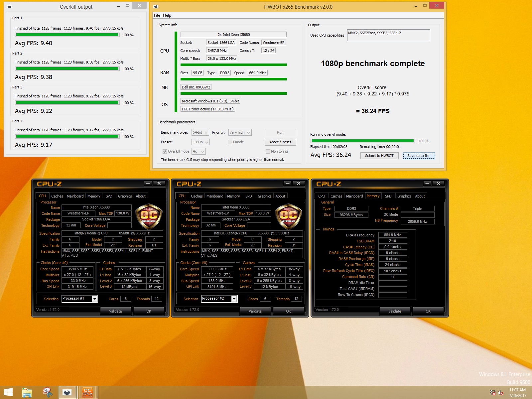Click overkill mode overall progress bar
Screen dimensions: 532x399
point(363,141)
